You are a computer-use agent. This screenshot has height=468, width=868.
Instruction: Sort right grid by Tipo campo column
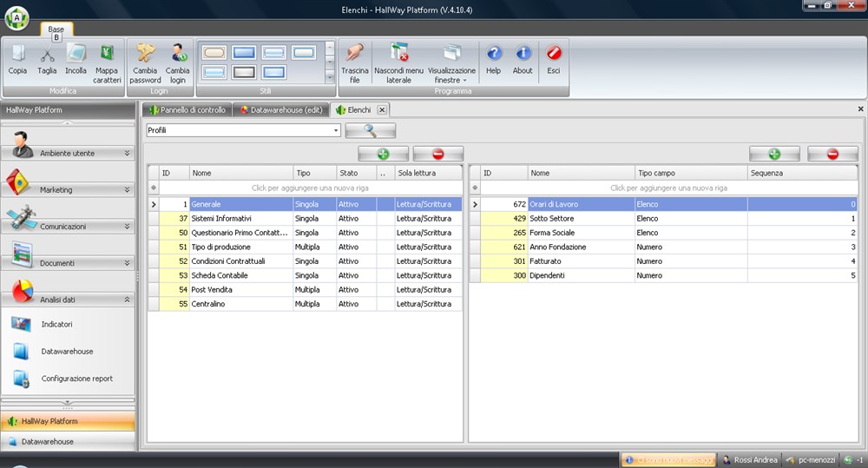[x=691, y=173]
